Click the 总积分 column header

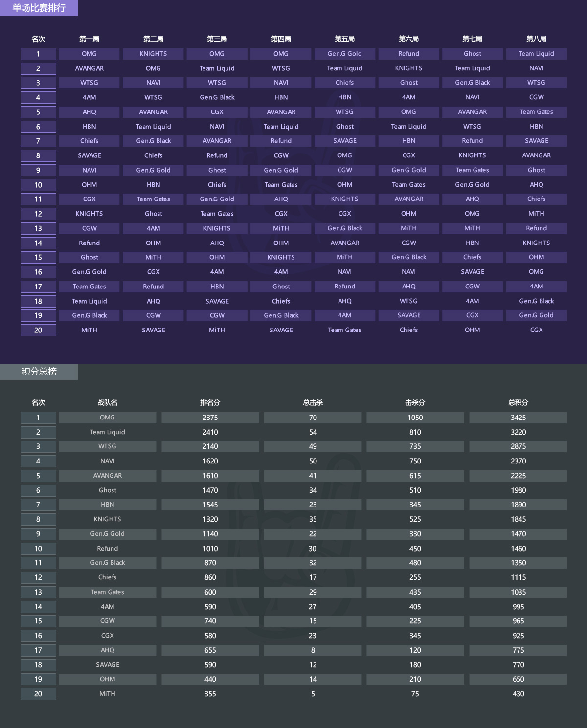518,403
